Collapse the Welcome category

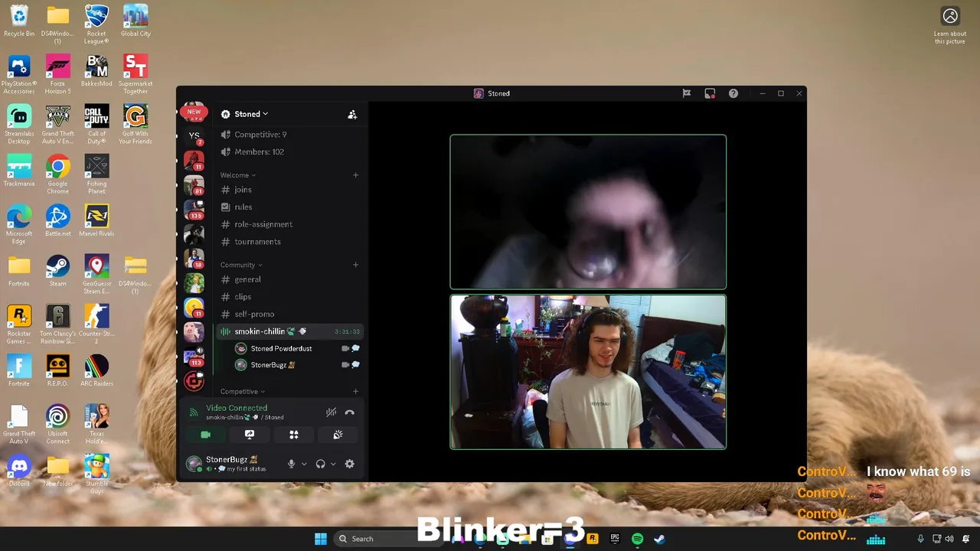tap(238, 175)
